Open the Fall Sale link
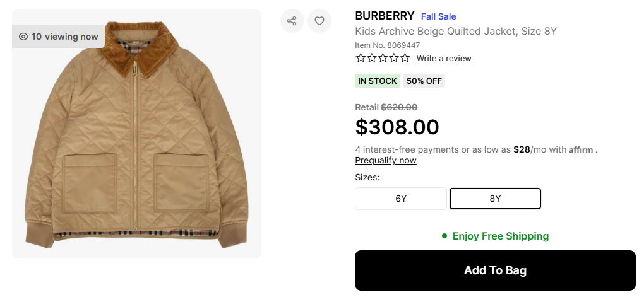 [x=438, y=16]
